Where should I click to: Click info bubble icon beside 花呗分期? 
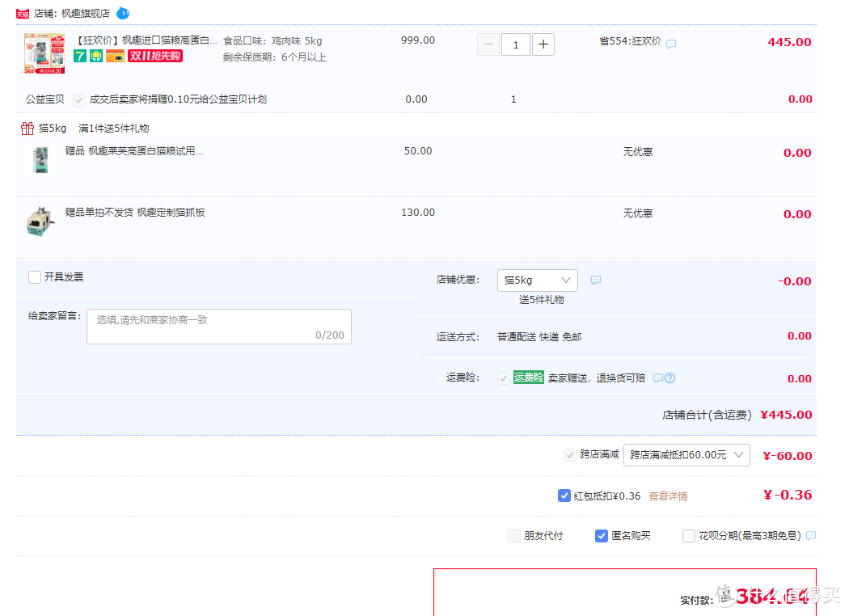(811, 535)
